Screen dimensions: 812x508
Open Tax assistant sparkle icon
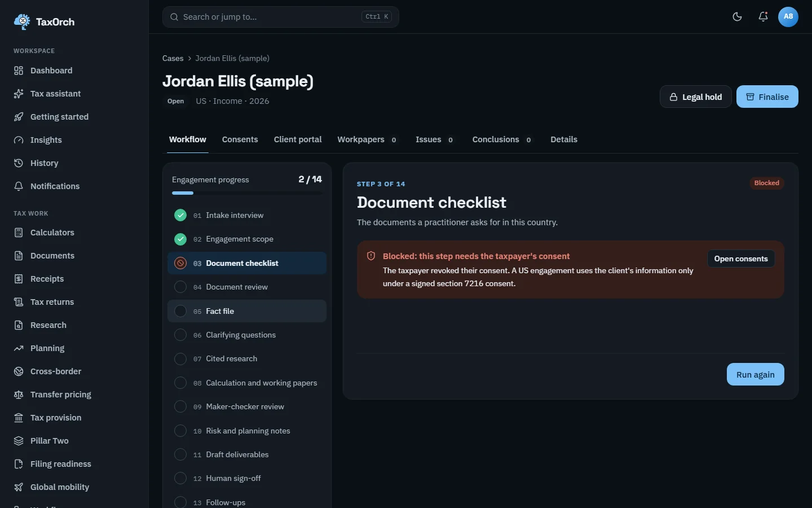coord(19,94)
